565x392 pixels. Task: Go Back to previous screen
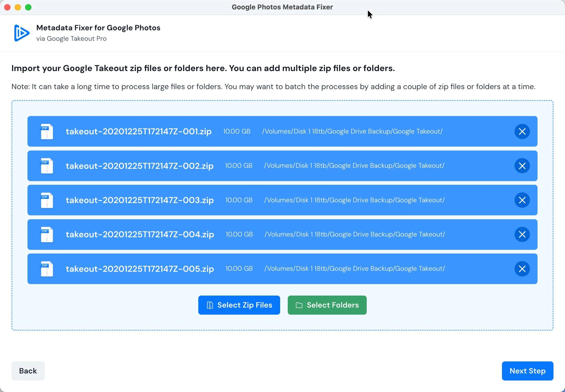(x=28, y=371)
